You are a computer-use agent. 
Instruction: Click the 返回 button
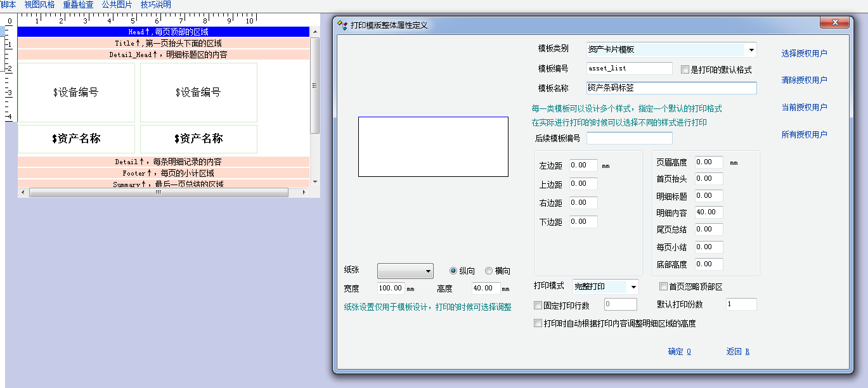pyautogui.click(x=737, y=351)
